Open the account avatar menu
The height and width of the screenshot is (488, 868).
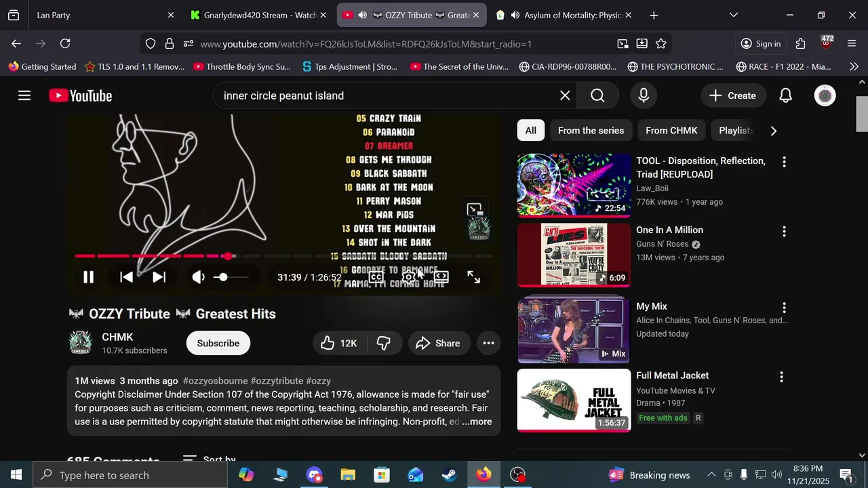pyautogui.click(x=825, y=96)
